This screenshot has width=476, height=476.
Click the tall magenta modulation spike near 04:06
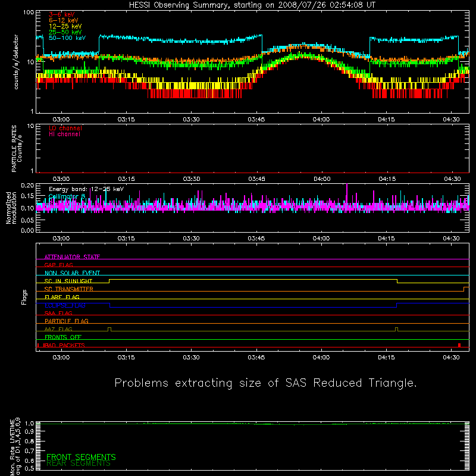(347, 193)
